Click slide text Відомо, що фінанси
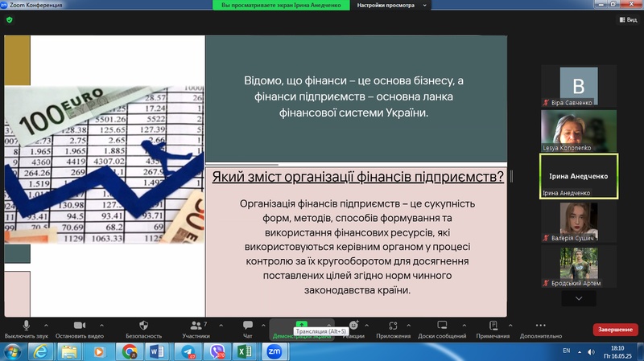 pyautogui.click(x=353, y=96)
